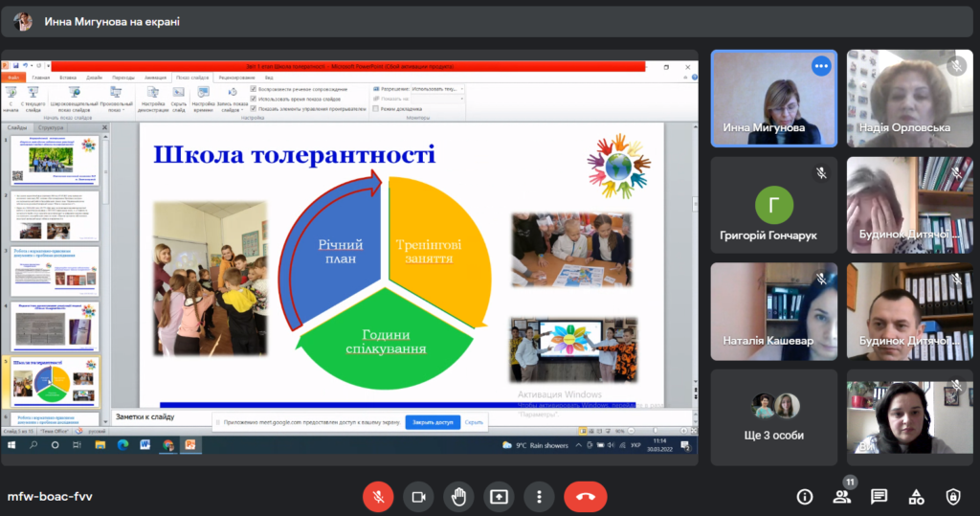Open the three-dot more options menu
This screenshot has width=980, height=516.
539,497
